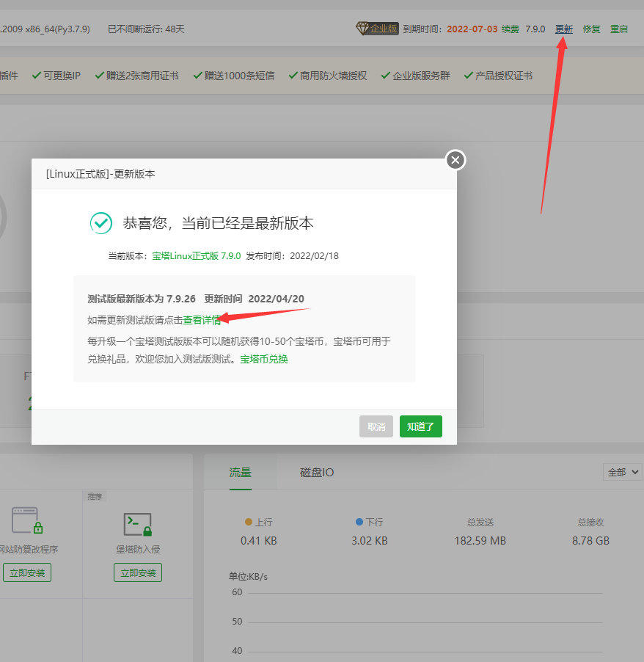
Task: Install 堡塔防入侵 with 立即安装
Action: [138, 572]
